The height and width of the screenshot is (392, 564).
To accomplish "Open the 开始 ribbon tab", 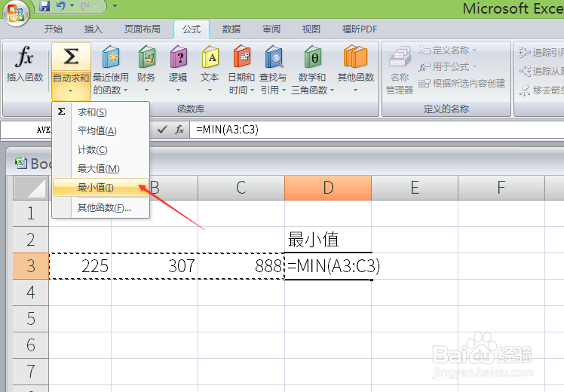I will point(54,29).
